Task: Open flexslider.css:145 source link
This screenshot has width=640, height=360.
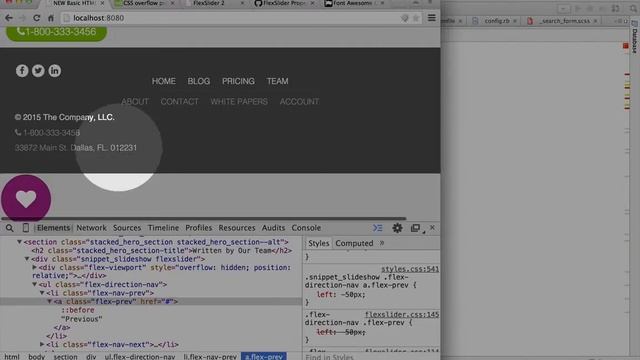Action: point(402,315)
